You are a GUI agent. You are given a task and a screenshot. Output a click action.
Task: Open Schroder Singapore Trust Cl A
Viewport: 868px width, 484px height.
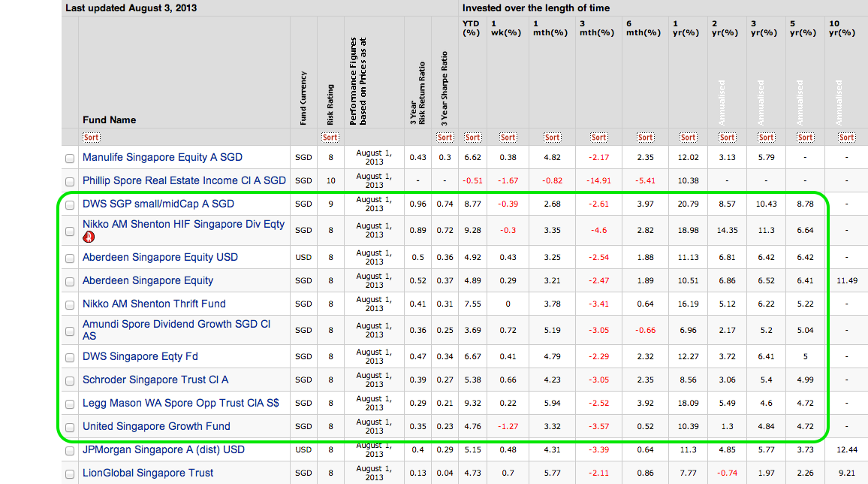(155, 380)
